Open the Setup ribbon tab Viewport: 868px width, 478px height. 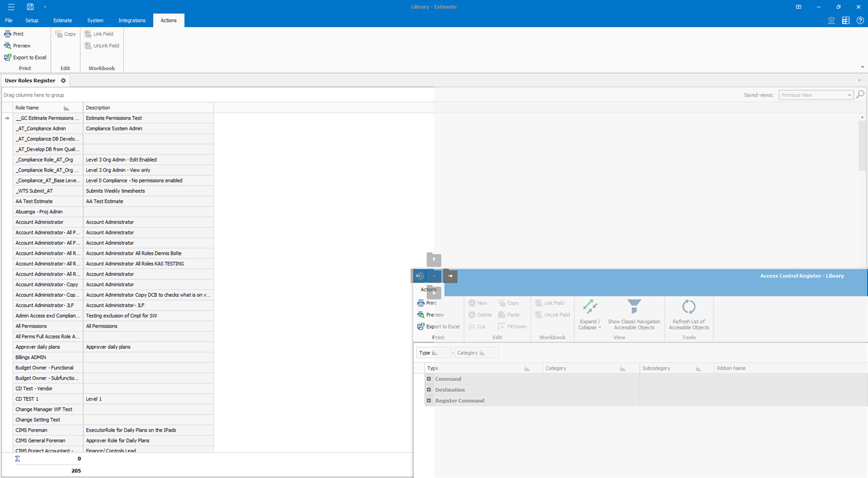tap(32, 20)
